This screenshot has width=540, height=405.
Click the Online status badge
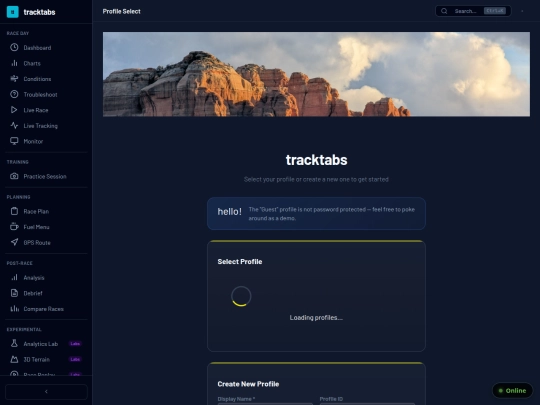pyautogui.click(x=512, y=391)
